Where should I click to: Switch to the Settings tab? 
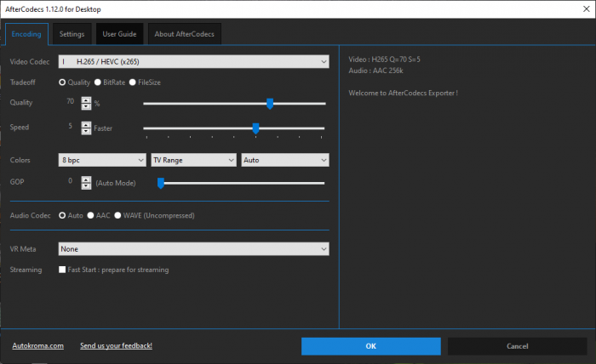(72, 35)
